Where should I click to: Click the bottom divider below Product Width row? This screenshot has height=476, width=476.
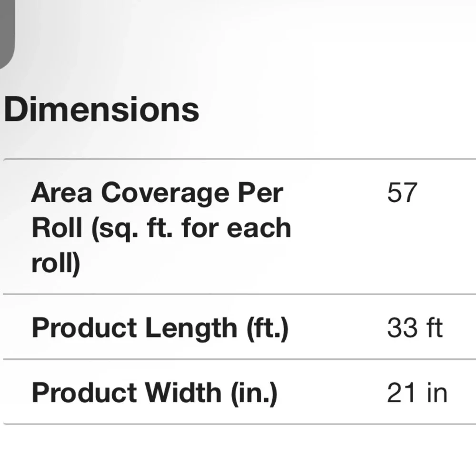239,424
